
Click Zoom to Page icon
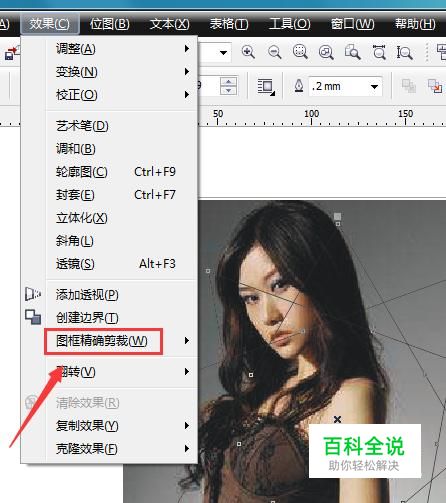coord(352,52)
